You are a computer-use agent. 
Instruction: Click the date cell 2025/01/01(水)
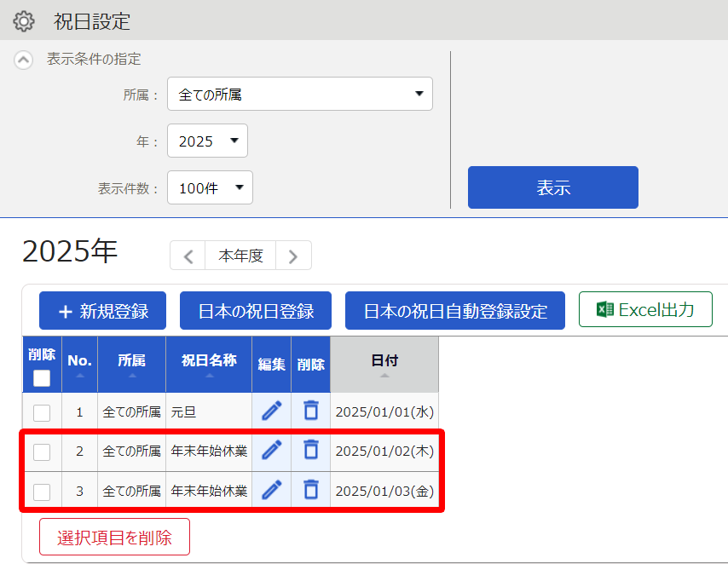coord(384,412)
